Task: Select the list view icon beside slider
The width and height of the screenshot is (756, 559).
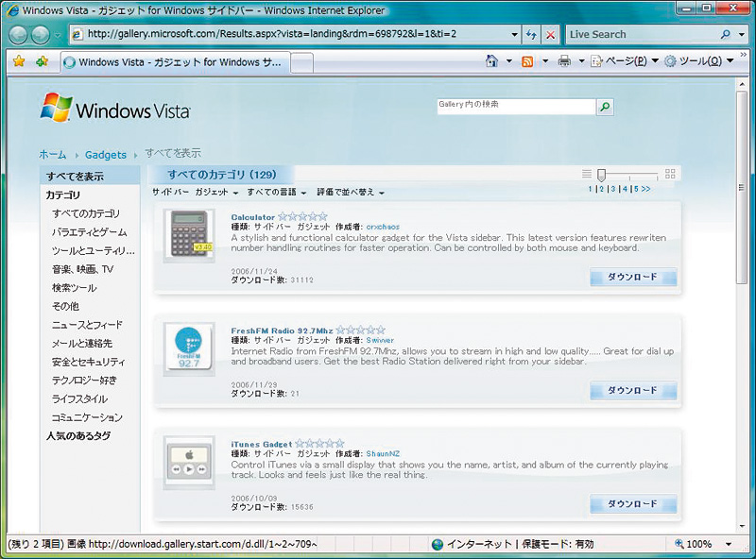Action: (x=587, y=174)
